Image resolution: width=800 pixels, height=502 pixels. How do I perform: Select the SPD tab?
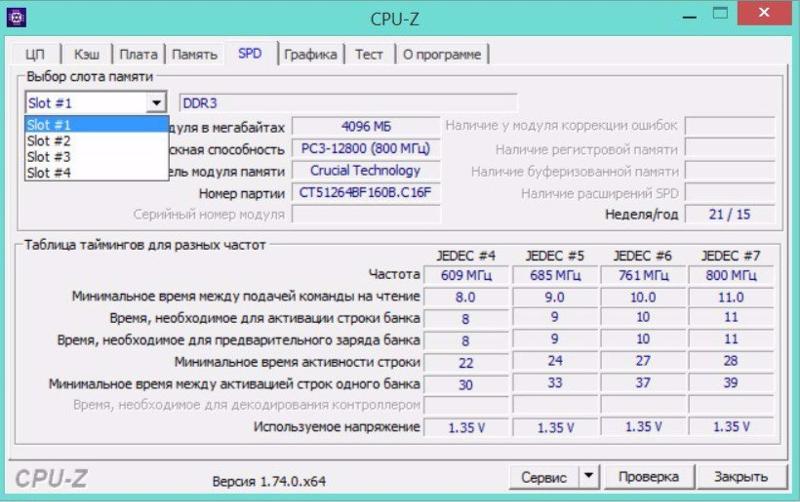tap(250, 53)
